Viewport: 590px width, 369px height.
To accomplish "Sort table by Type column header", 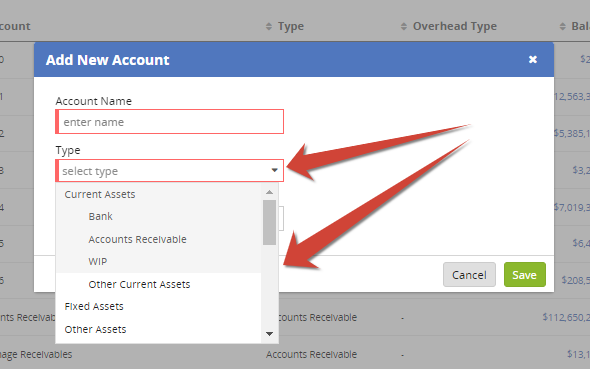I will pyautogui.click(x=291, y=26).
